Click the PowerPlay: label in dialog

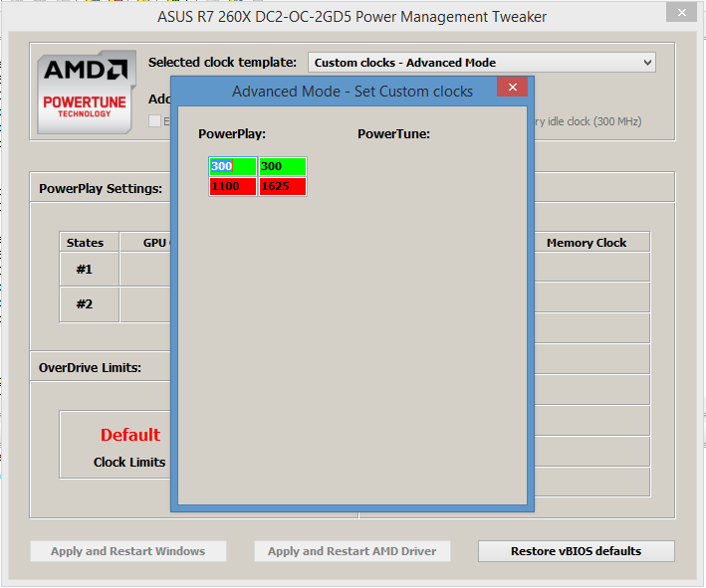[232, 134]
